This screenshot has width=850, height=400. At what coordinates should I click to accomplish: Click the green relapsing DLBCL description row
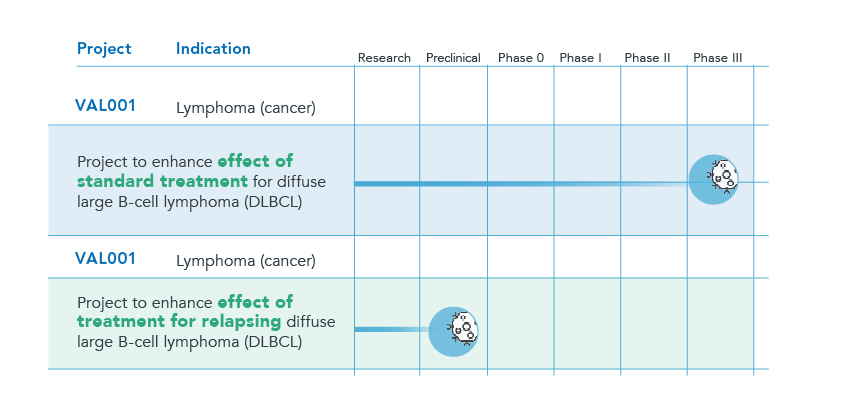(x=401, y=324)
